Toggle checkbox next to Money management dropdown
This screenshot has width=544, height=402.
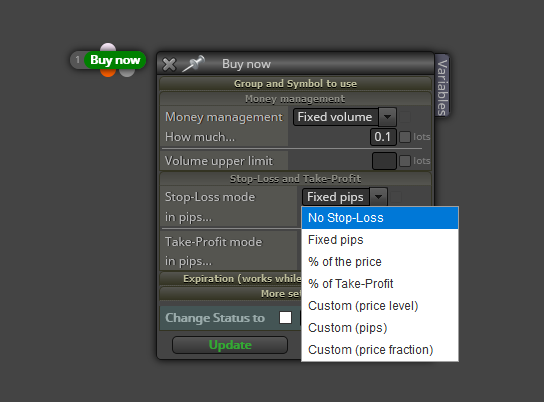[x=405, y=117]
